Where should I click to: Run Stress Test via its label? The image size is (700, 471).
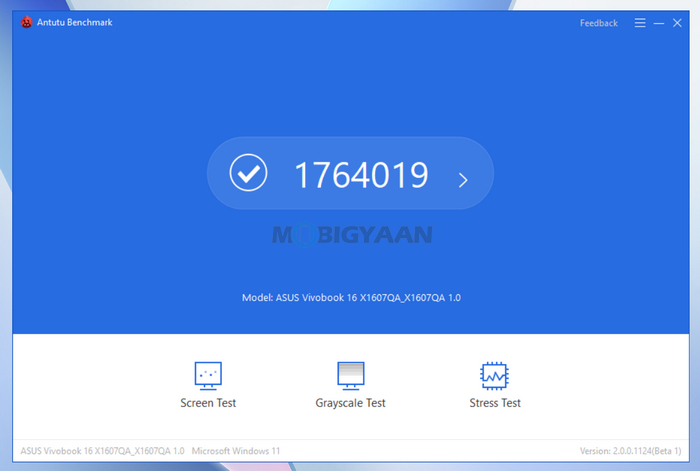pos(495,403)
